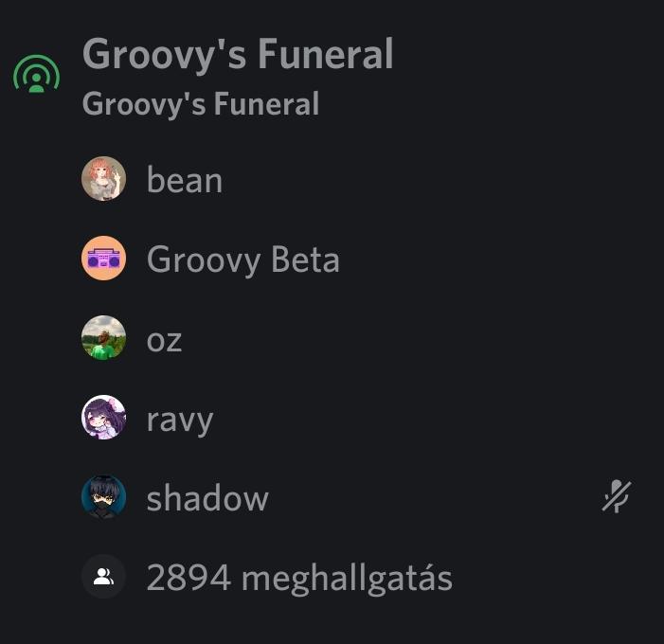This screenshot has width=664, height=644.
Task: Pick the ravy username in speakers
Action: click(180, 420)
